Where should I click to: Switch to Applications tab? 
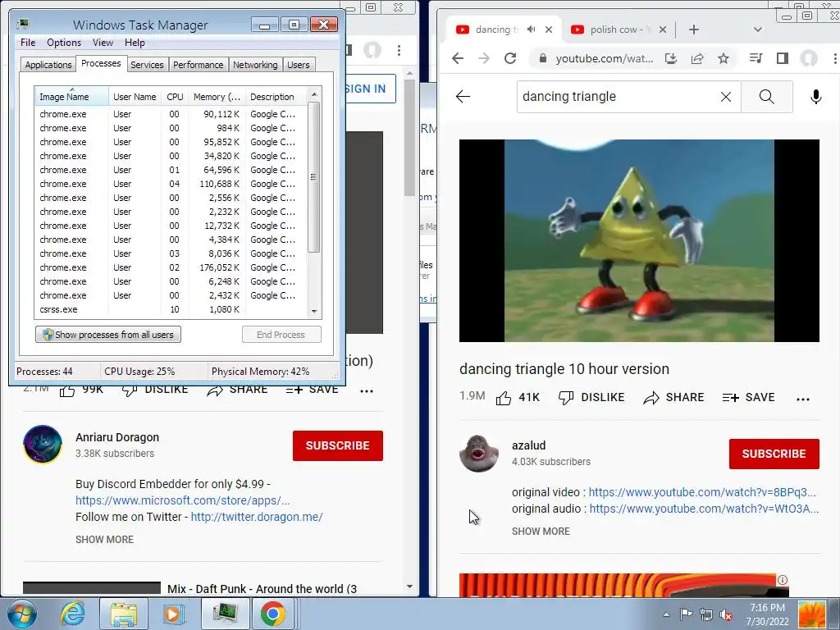pos(48,65)
